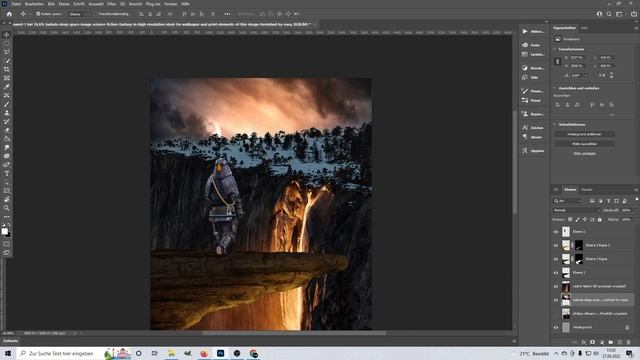
Task: Open the Bearbeiten menu
Action: [x=34, y=4]
